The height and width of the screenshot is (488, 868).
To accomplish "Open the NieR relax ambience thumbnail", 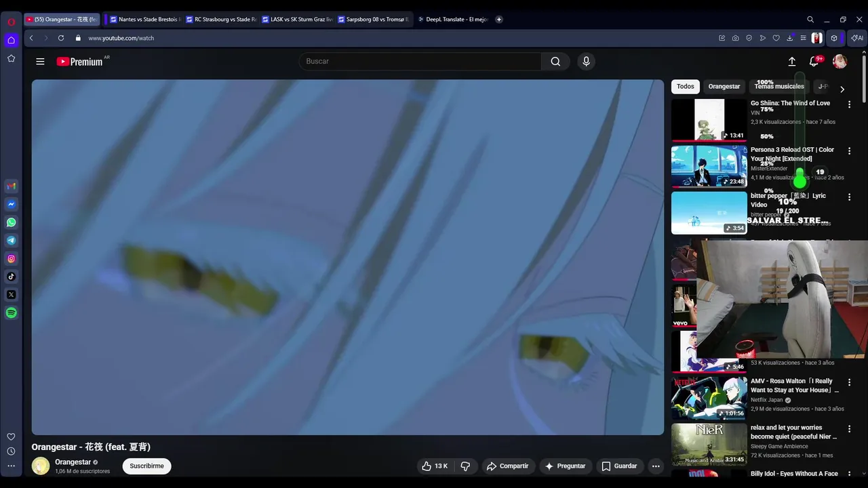I will (709, 445).
